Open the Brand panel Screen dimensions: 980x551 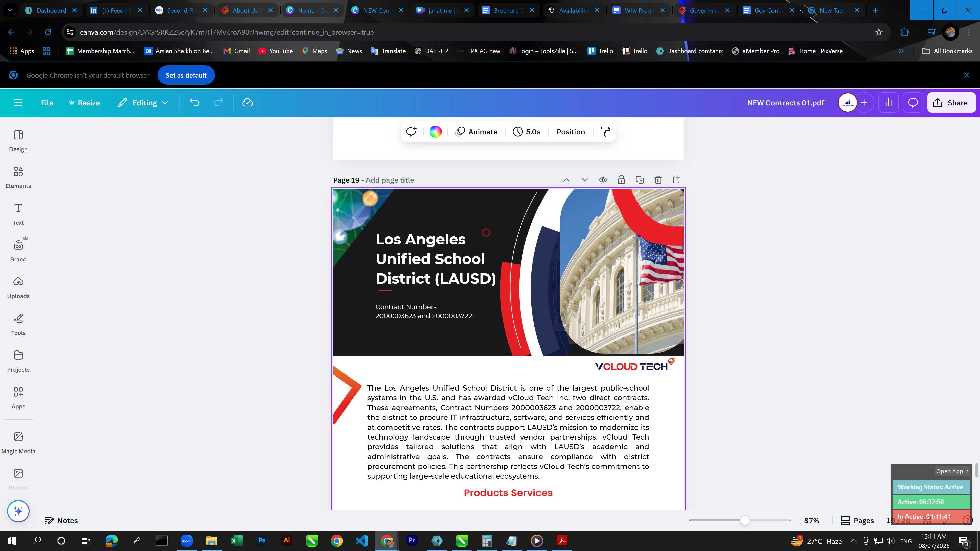click(x=18, y=251)
